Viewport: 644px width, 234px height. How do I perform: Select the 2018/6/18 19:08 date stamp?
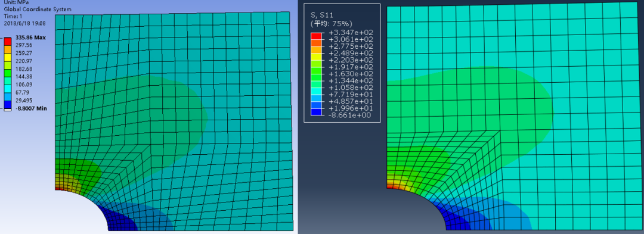[24, 23]
